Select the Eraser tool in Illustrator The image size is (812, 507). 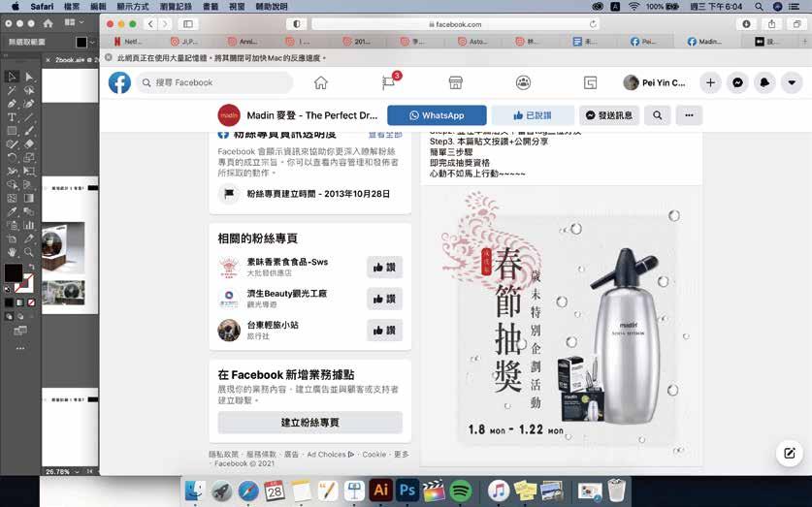(x=29, y=144)
